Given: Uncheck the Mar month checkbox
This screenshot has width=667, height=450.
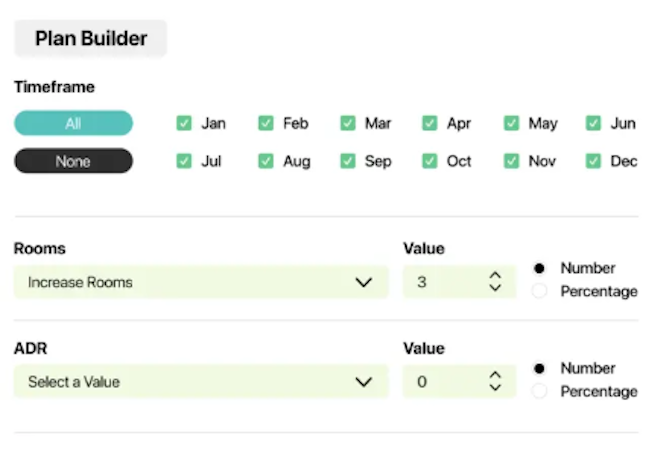Looking at the screenshot, I should pyautogui.click(x=348, y=123).
